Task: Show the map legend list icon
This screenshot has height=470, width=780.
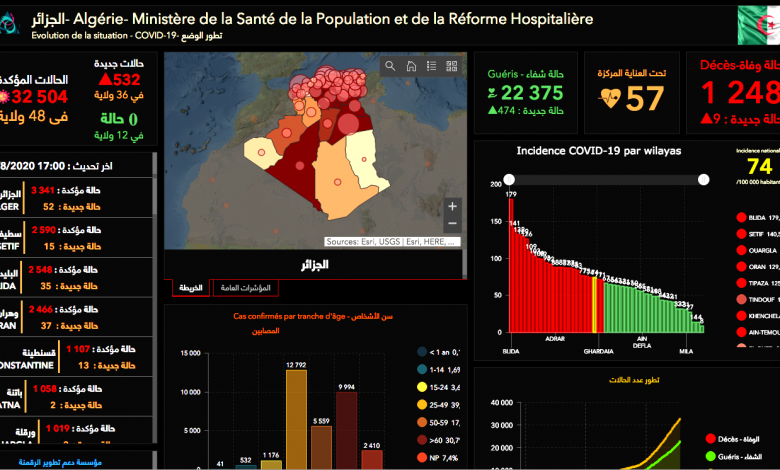Action: [431, 66]
